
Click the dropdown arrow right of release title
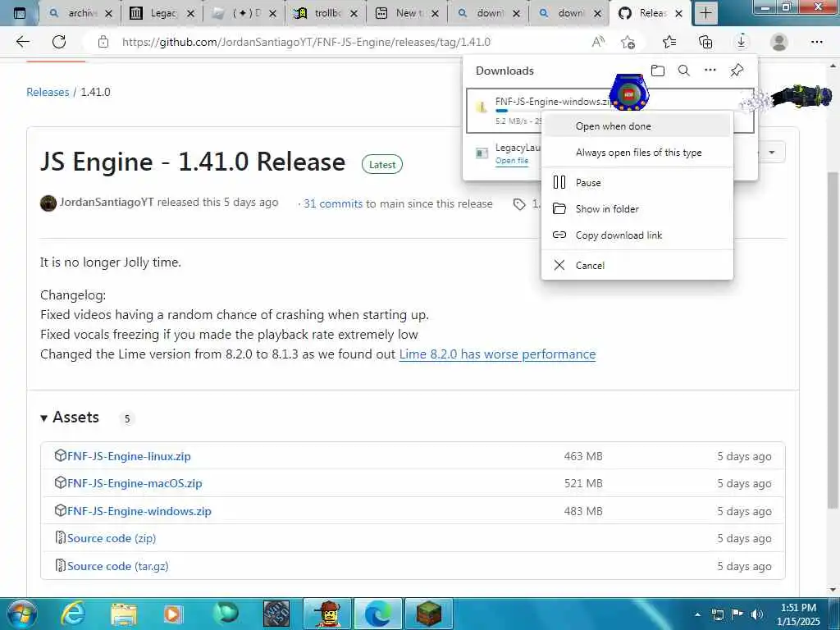771,152
